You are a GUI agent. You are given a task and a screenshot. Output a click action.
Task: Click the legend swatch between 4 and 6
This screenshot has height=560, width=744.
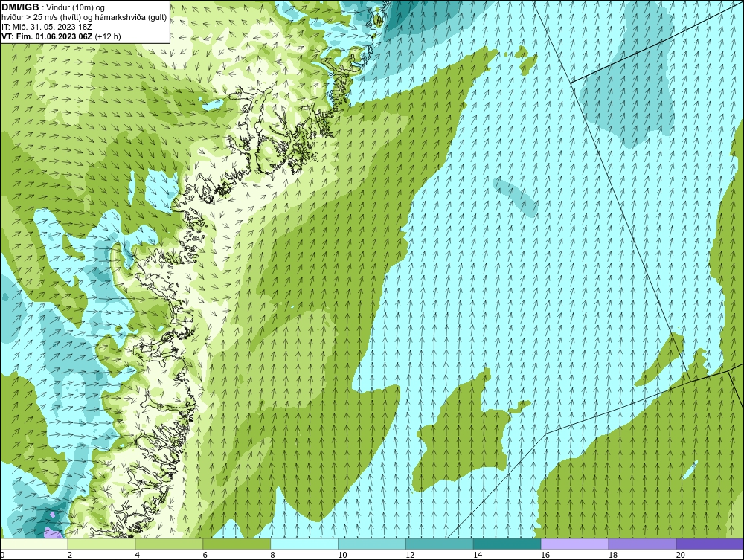169,544
